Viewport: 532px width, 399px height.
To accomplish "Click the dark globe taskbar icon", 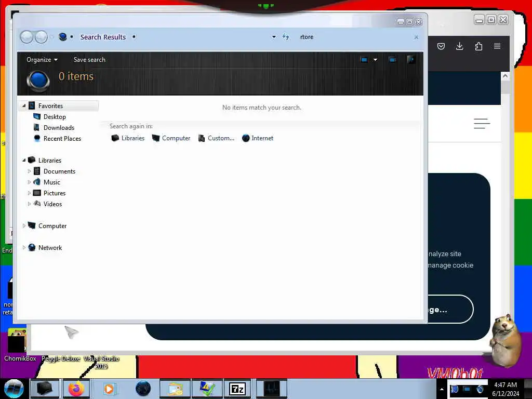I will point(143,389).
